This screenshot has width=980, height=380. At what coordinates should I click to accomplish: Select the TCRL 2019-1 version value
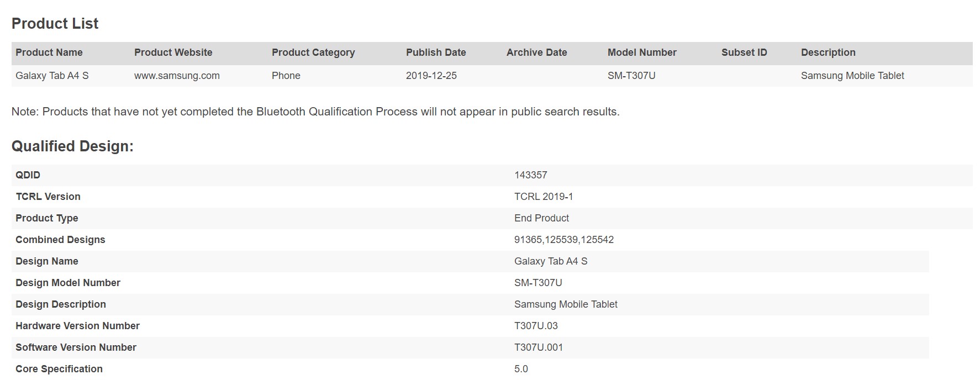pos(544,197)
